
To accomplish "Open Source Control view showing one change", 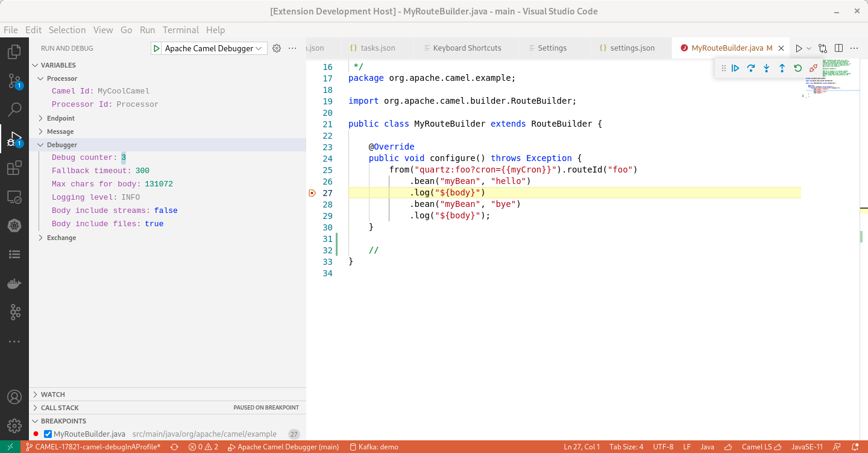I will pyautogui.click(x=13, y=80).
